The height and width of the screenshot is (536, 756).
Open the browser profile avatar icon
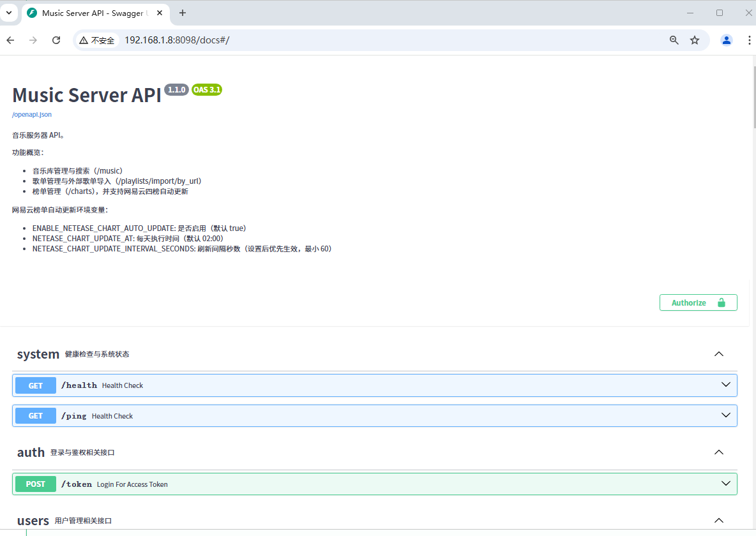[x=727, y=40]
